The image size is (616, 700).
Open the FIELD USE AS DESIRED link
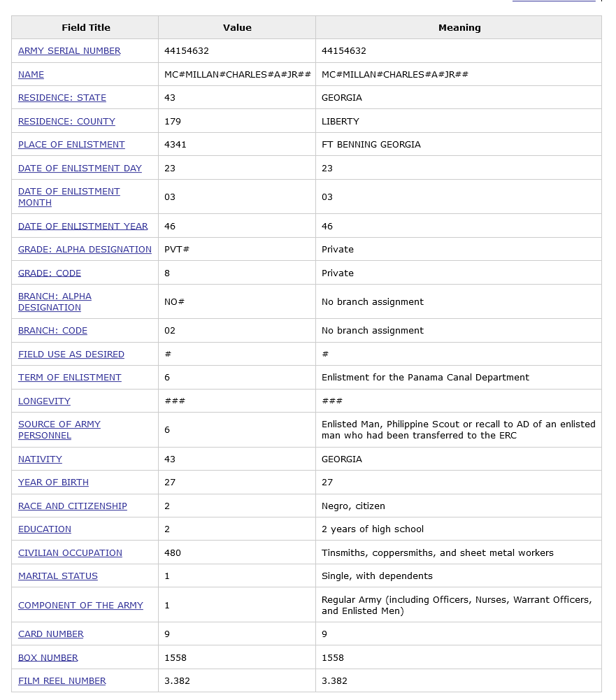(x=71, y=355)
